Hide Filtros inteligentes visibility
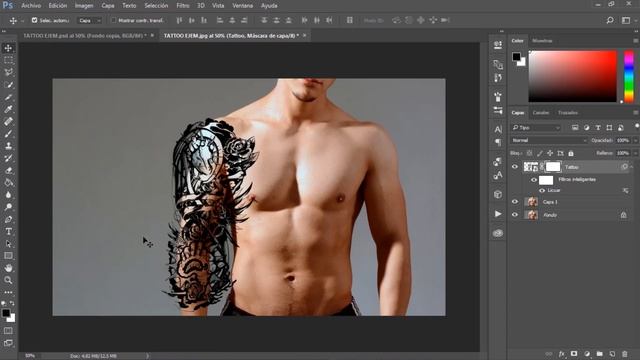640x360 pixels. pyautogui.click(x=534, y=180)
